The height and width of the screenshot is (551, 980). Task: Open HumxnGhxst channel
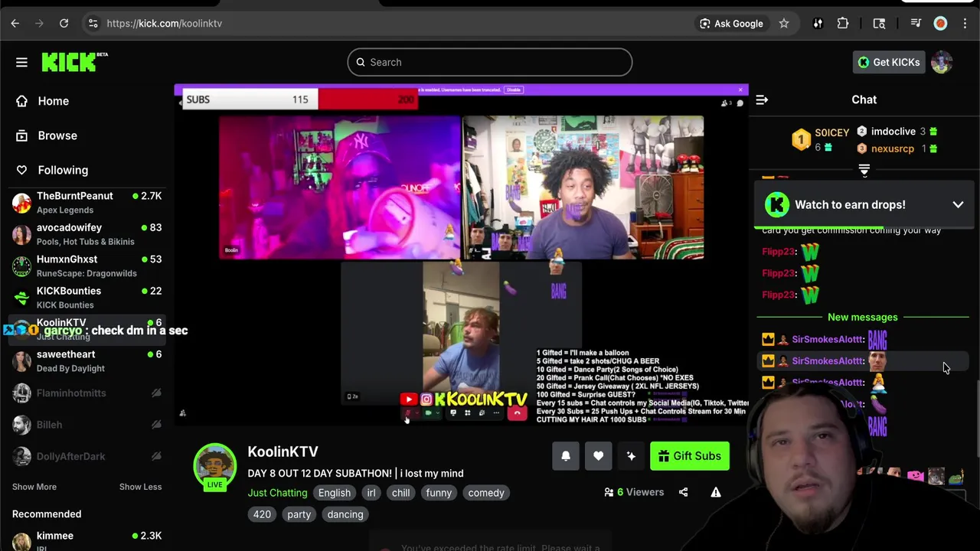pyautogui.click(x=87, y=266)
